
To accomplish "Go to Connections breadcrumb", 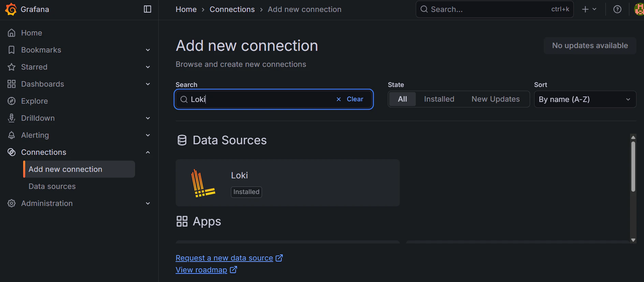I will pyautogui.click(x=232, y=9).
